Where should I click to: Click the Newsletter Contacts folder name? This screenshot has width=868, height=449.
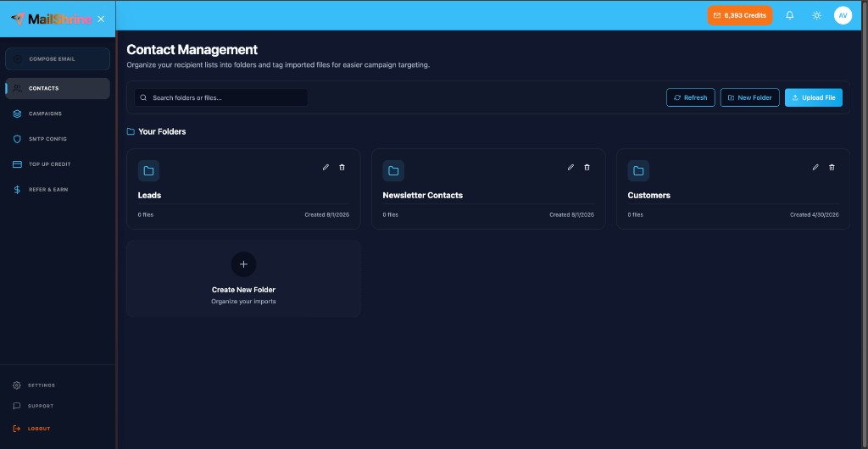(x=422, y=195)
